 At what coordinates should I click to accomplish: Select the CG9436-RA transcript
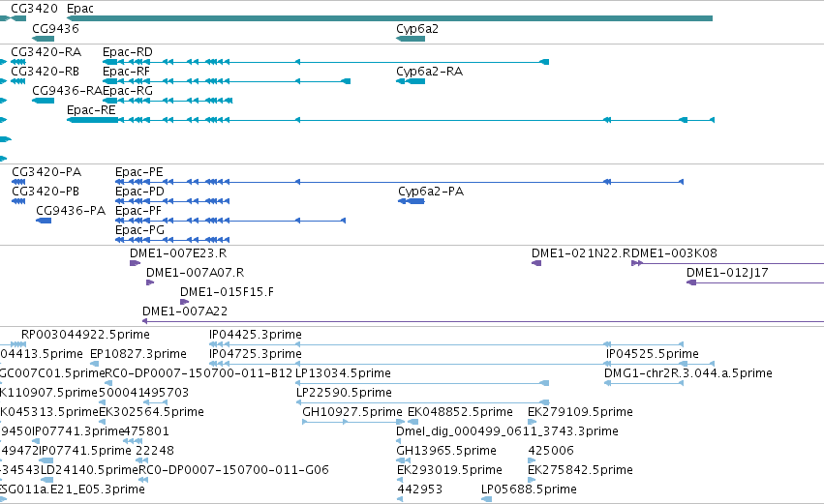click(44, 101)
